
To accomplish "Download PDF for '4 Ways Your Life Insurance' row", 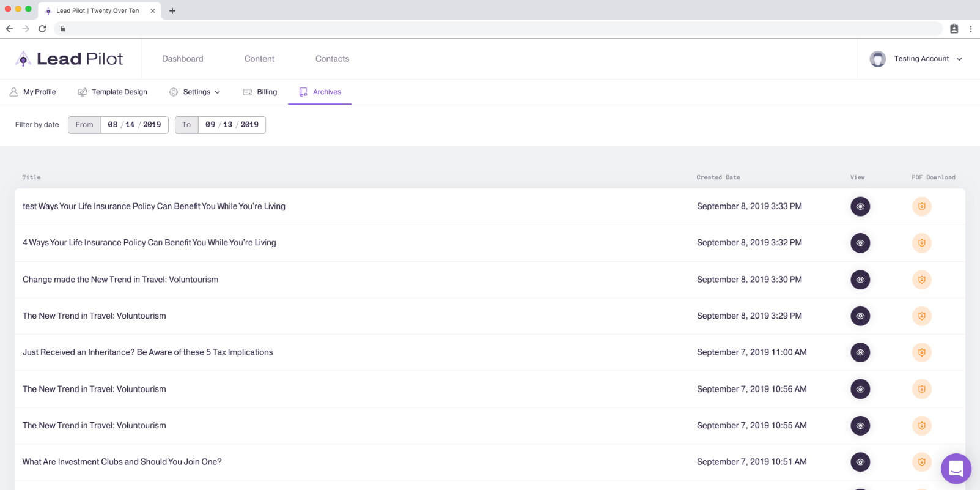I will (x=921, y=243).
